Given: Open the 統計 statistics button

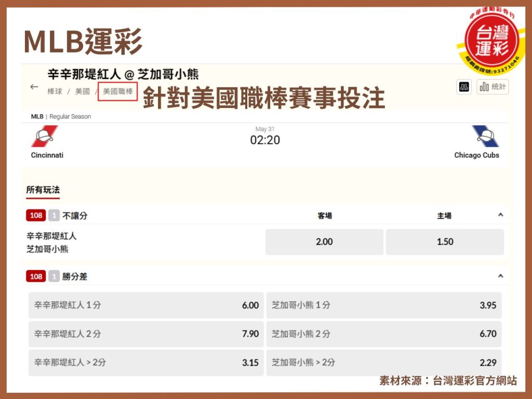Looking at the screenshot, I should tap(493, 87).
